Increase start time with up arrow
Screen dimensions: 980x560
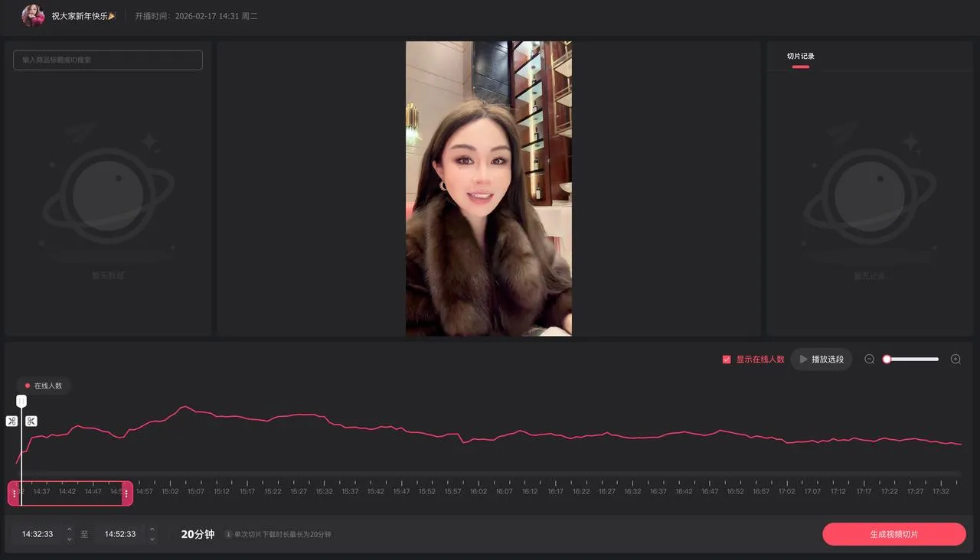[x=70, y=529]
